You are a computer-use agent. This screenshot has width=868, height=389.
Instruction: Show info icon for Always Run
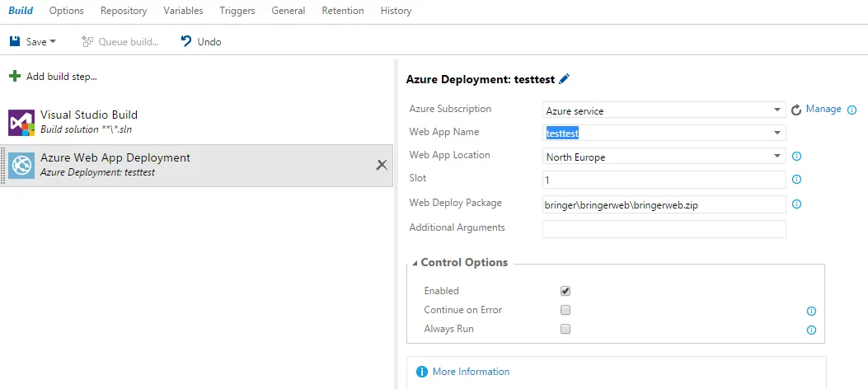[811, 330]
